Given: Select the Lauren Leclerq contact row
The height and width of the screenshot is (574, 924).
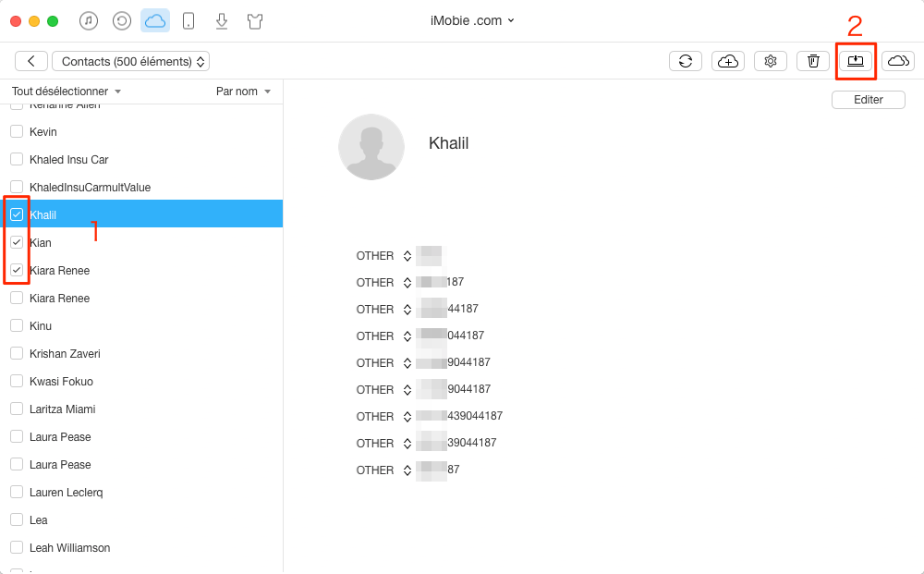Looking at the screenshot, I should 141,492.
